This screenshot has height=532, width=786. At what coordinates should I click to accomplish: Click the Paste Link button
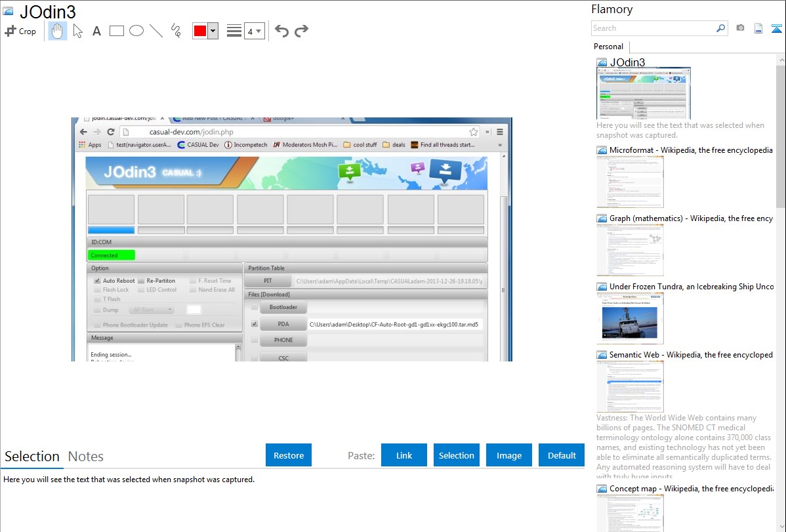[404, 455]
